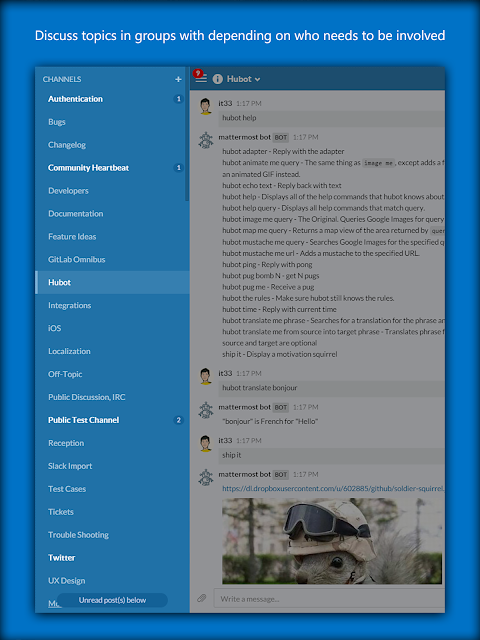The height and width of the screenshot is (640, 480).
Task: Expand the Hubot channel dropdown arrow
Action: tap(257, 80)
